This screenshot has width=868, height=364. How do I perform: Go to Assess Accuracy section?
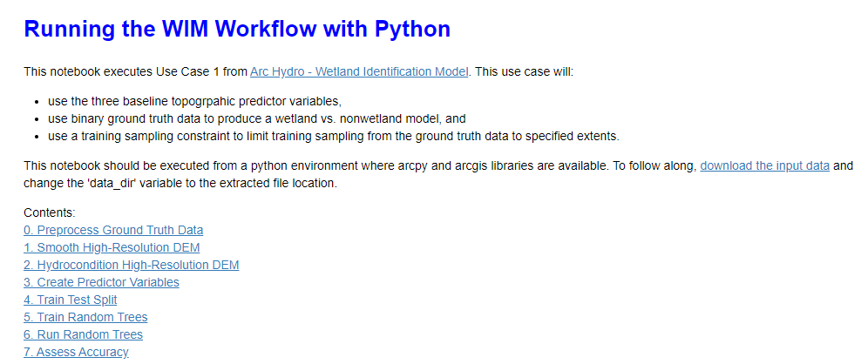[76, 352]
